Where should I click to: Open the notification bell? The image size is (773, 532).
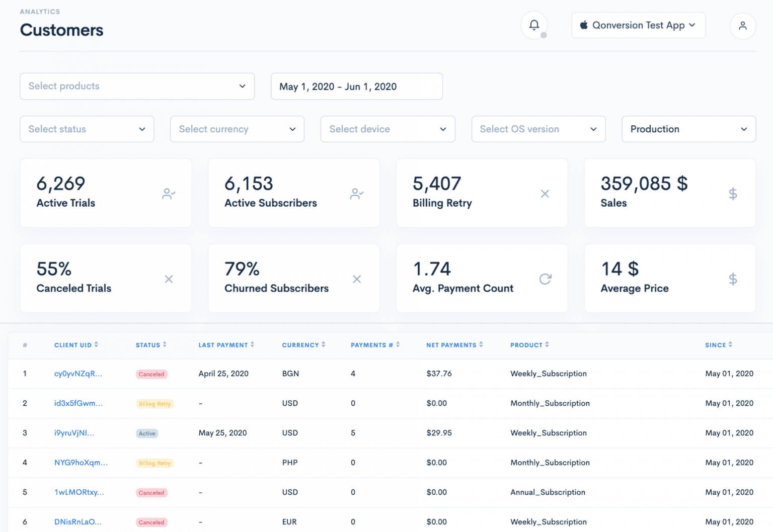(534, 25)
